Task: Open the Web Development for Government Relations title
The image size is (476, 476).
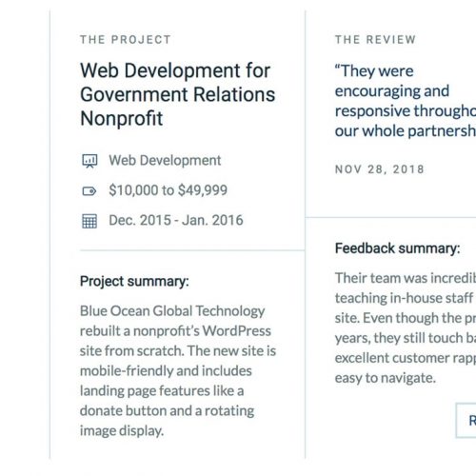Action: [x=178, y=94]
